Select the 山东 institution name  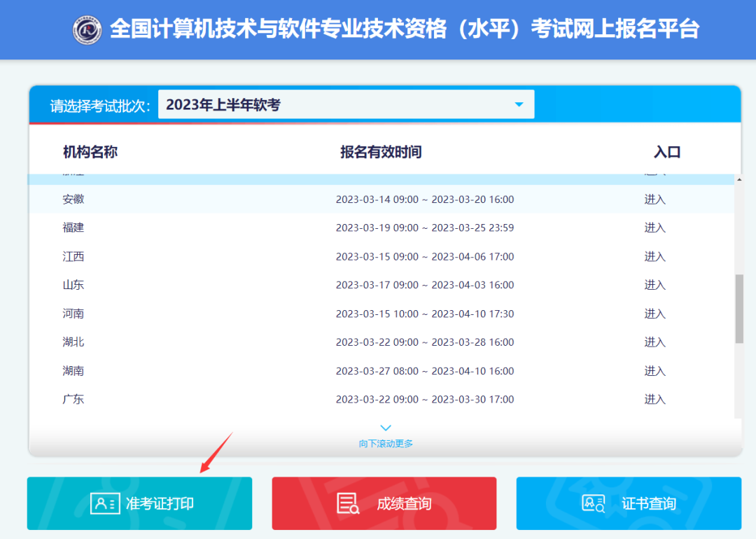pyautogui.click(x=73, y=285)
